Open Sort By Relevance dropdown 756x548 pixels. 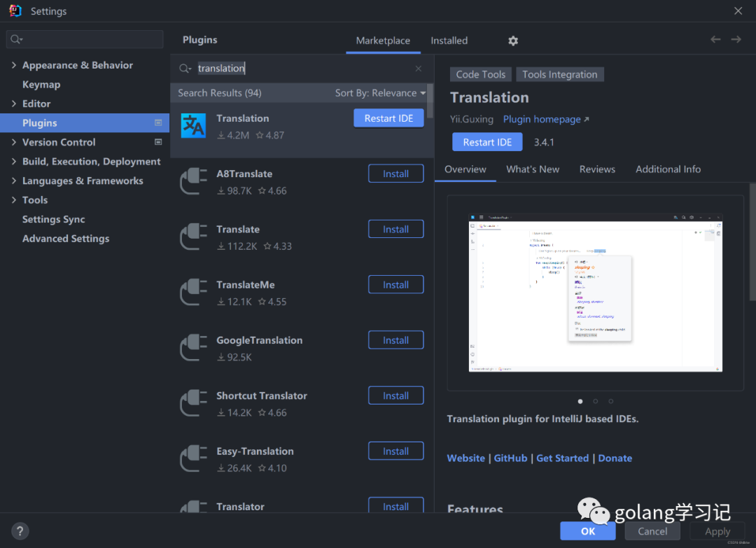[380, 93]
